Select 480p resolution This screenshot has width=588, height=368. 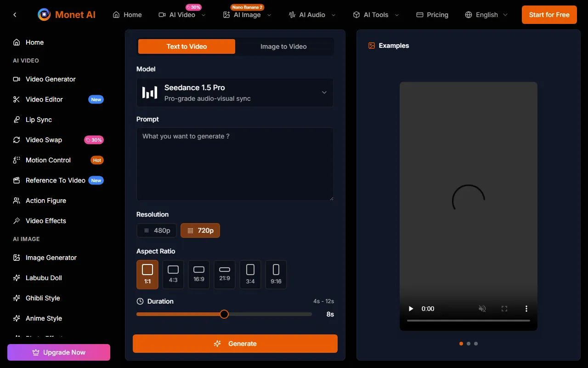click(x=157, y=230)
